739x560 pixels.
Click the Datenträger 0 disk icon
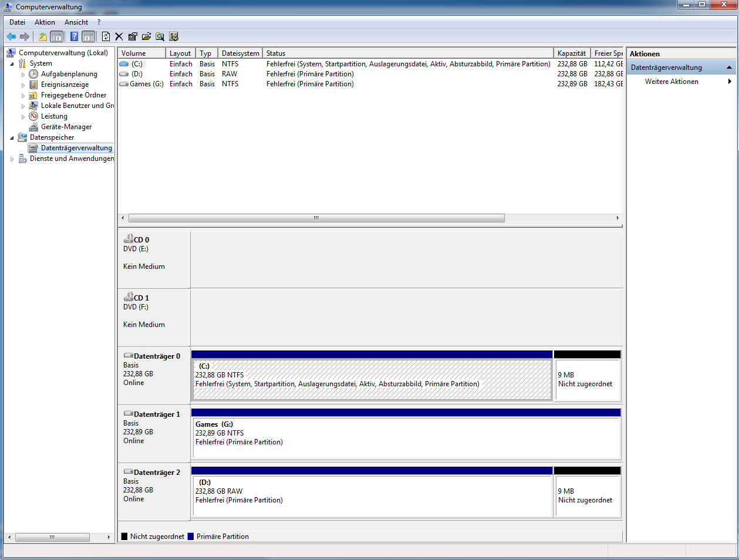click(128, 356)
